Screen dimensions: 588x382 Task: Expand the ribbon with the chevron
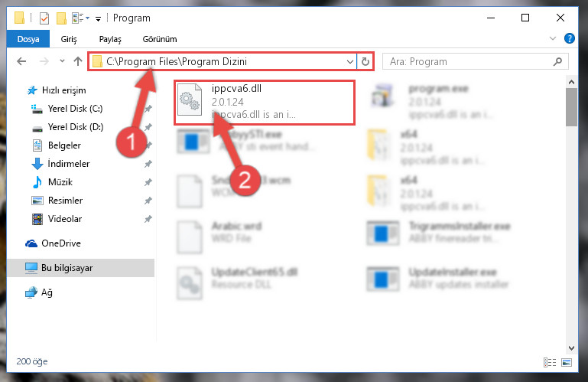[x=552, y=38]
